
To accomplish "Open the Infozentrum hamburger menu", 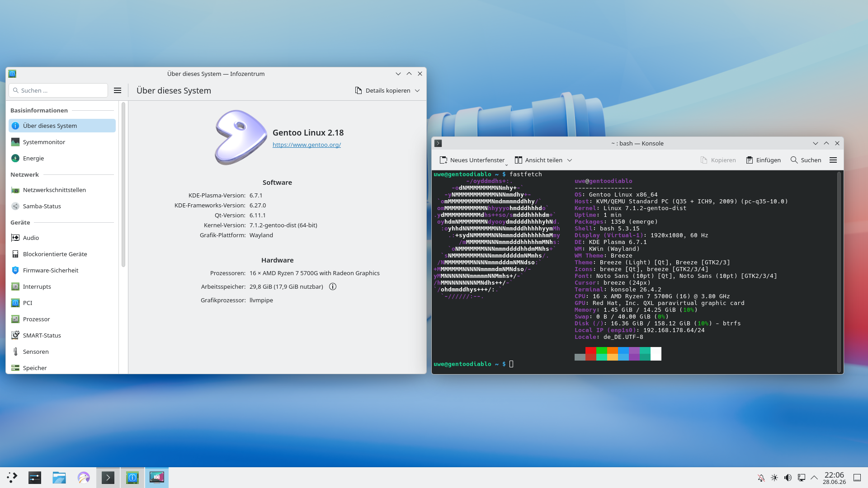I will [x=118, y=90].
